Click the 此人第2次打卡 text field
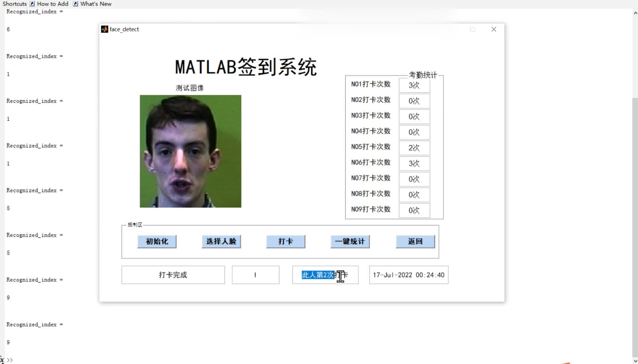Viewport: 638px width, 364px height. (325, 275)
